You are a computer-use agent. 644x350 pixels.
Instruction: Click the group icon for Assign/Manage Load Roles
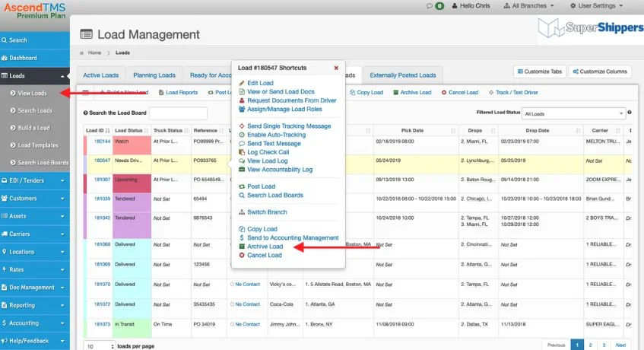[242, 109]
